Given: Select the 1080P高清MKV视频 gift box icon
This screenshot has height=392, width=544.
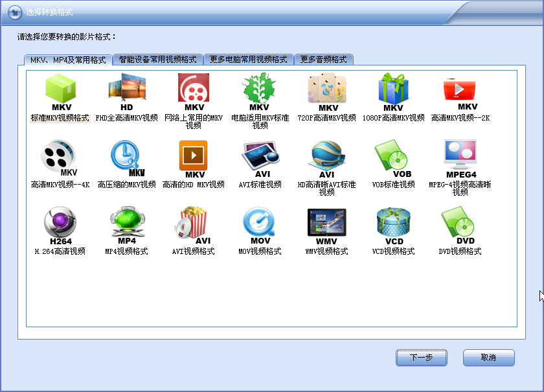Looking at the screenshot, I should pos(394,92).
